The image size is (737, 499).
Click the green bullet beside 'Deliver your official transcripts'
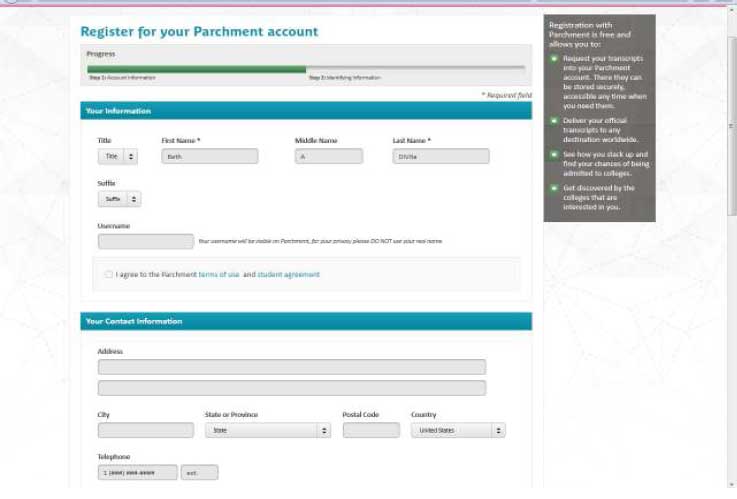554,121
